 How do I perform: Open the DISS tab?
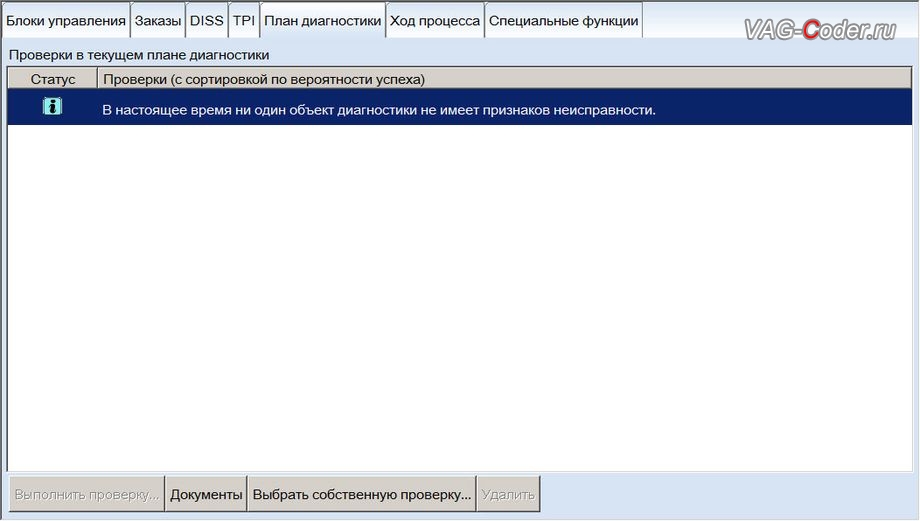coord(207,21)
